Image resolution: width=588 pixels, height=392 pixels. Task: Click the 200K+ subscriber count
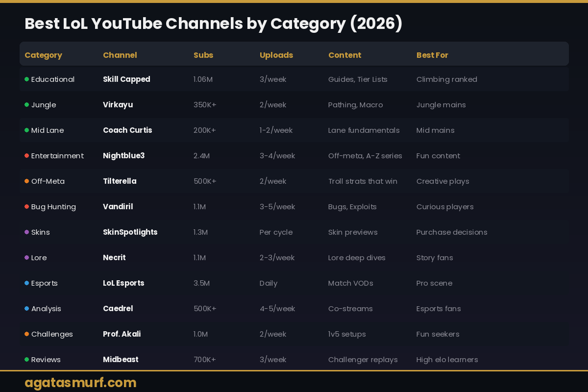(205, 130)
